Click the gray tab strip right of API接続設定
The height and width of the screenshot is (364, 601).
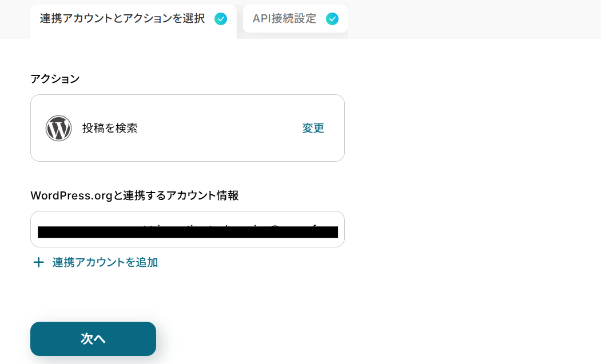pos(475,19)
